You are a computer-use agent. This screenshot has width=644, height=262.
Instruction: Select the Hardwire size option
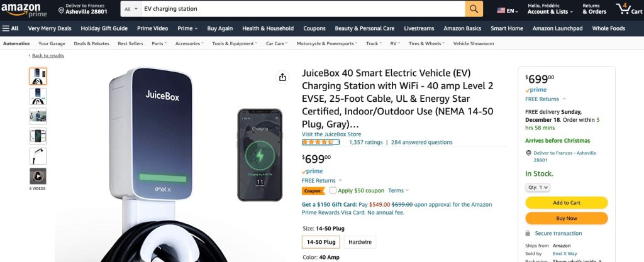click(x=360, y=241)
